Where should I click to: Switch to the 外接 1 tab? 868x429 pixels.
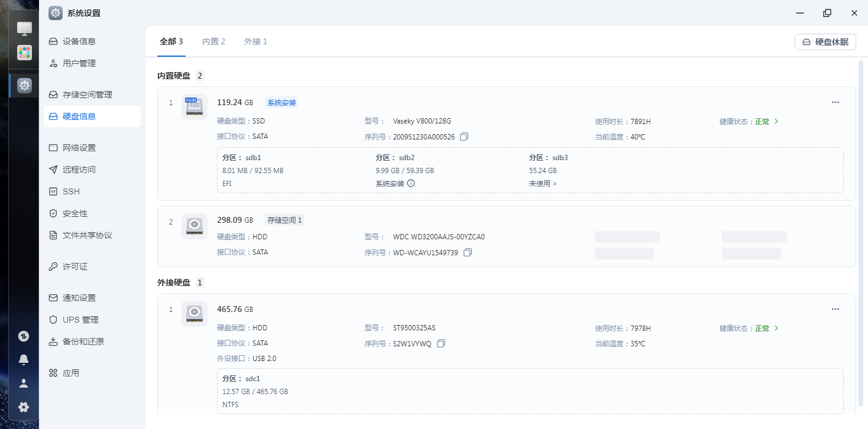[255, 41]
